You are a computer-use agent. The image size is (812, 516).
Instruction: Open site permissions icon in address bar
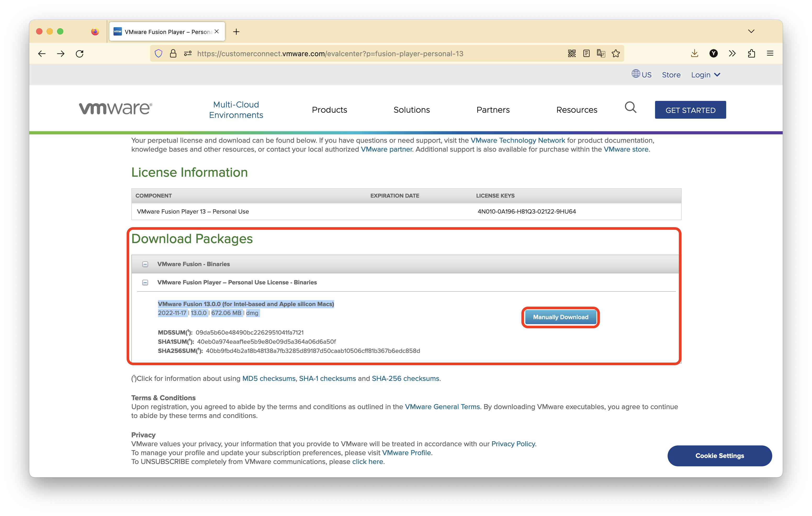(x=188, y=54)
